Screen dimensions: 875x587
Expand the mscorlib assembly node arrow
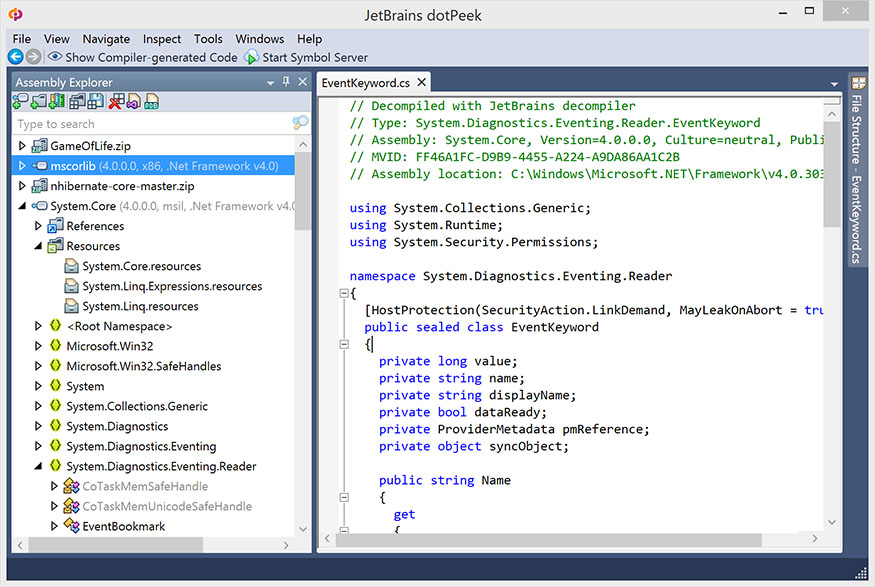tap(22, 166)
